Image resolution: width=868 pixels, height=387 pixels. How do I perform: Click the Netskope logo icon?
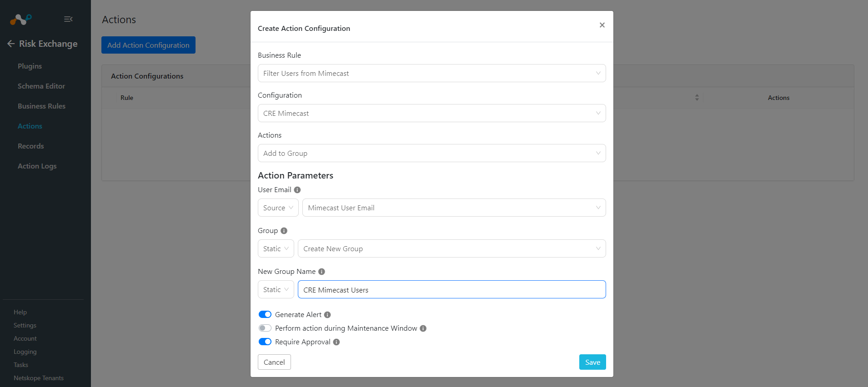20,19
